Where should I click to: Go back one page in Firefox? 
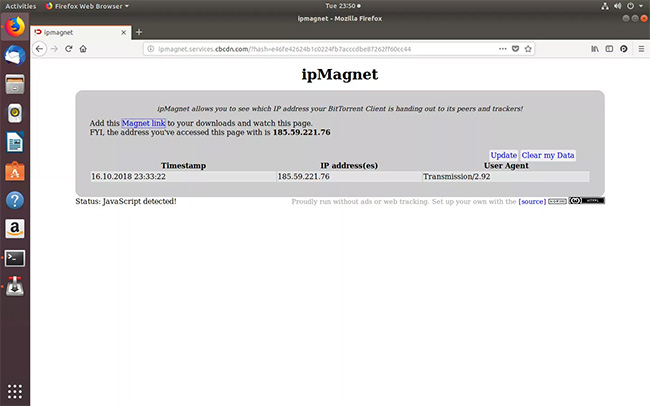click(x=39, y=49)
